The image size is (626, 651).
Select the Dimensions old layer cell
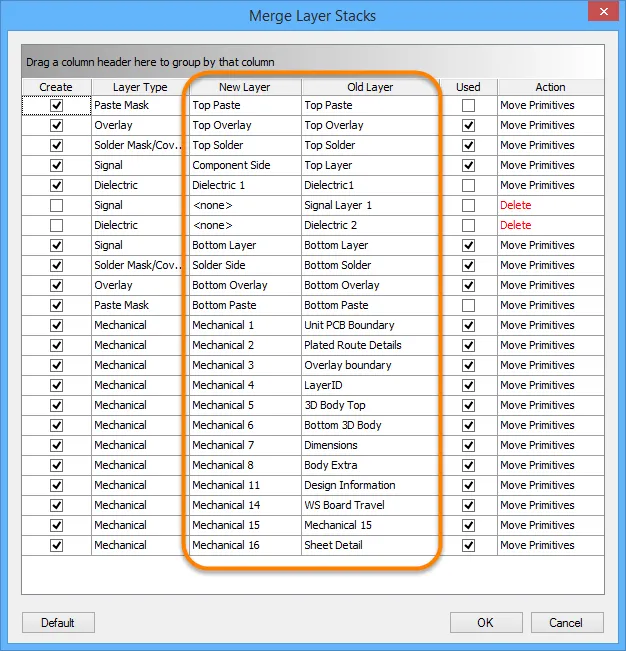[370, 445]
